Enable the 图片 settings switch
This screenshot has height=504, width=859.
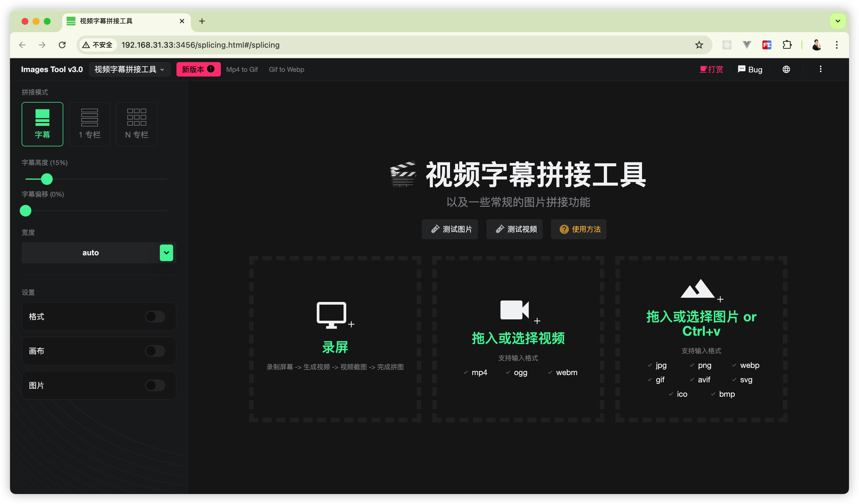(x=155, y=385)
